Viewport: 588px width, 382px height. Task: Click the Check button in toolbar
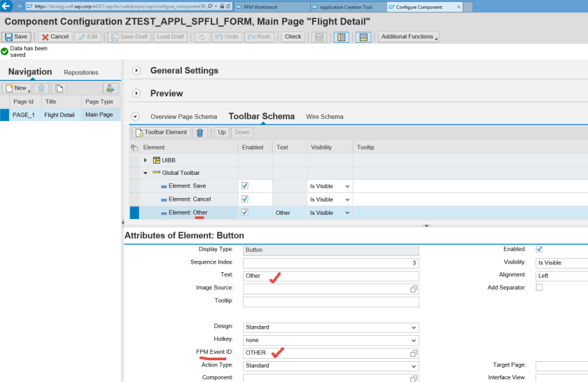pos(293,36)
